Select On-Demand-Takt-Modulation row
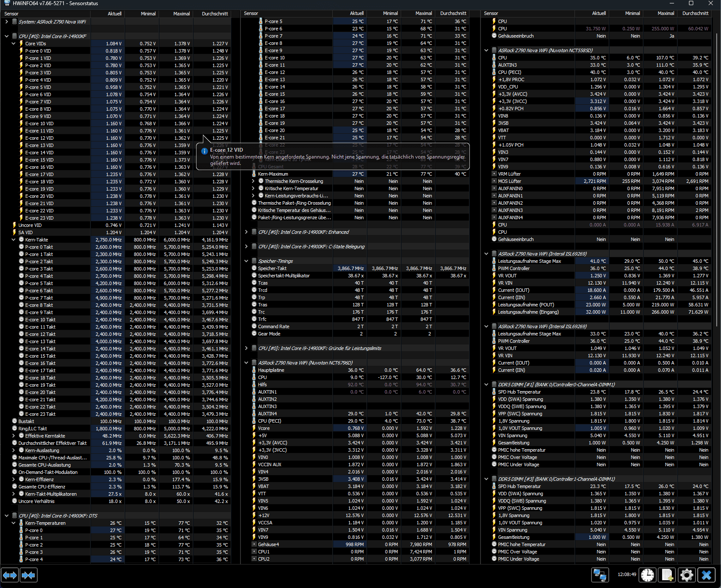 115,472
